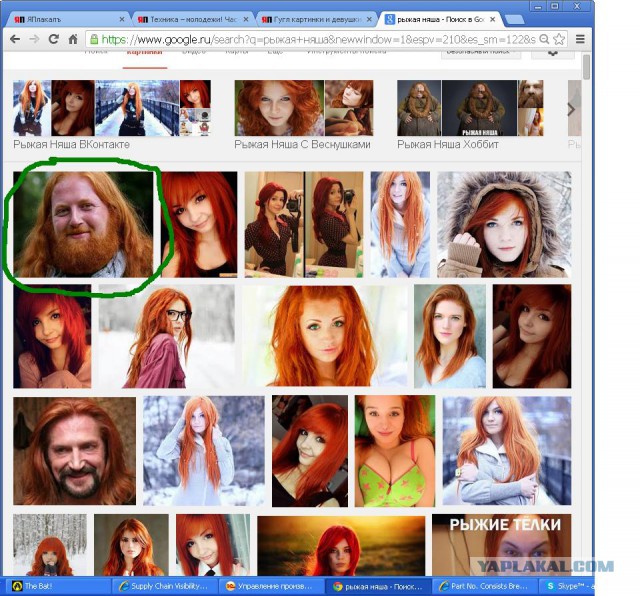Open Part No. Consists Bre... taskbar window

pyautogui.click(x=485, y=586)
